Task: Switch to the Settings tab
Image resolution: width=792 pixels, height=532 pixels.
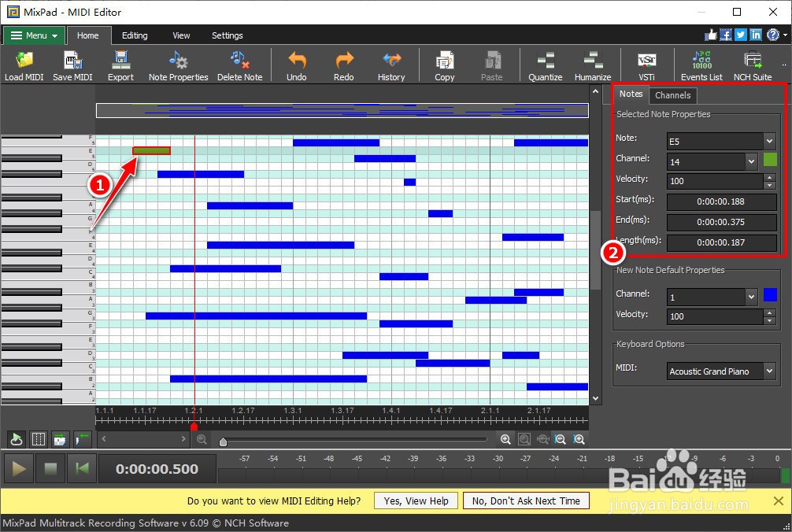Action: point(228,35)
